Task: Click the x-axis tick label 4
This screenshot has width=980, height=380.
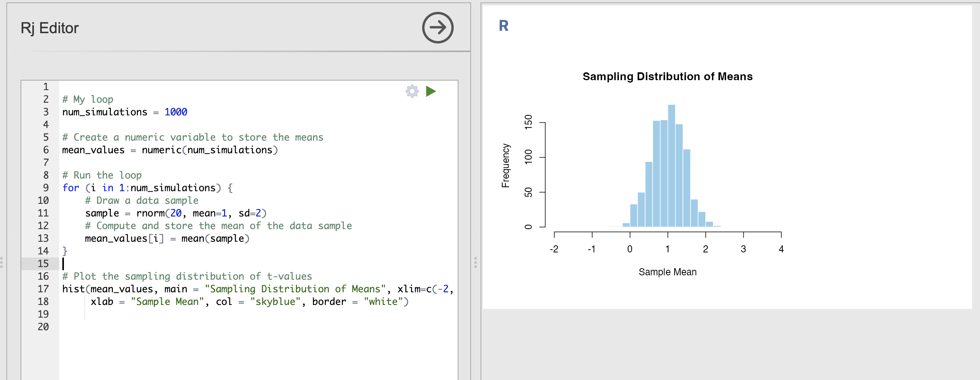Action: (x=781, y=249)
